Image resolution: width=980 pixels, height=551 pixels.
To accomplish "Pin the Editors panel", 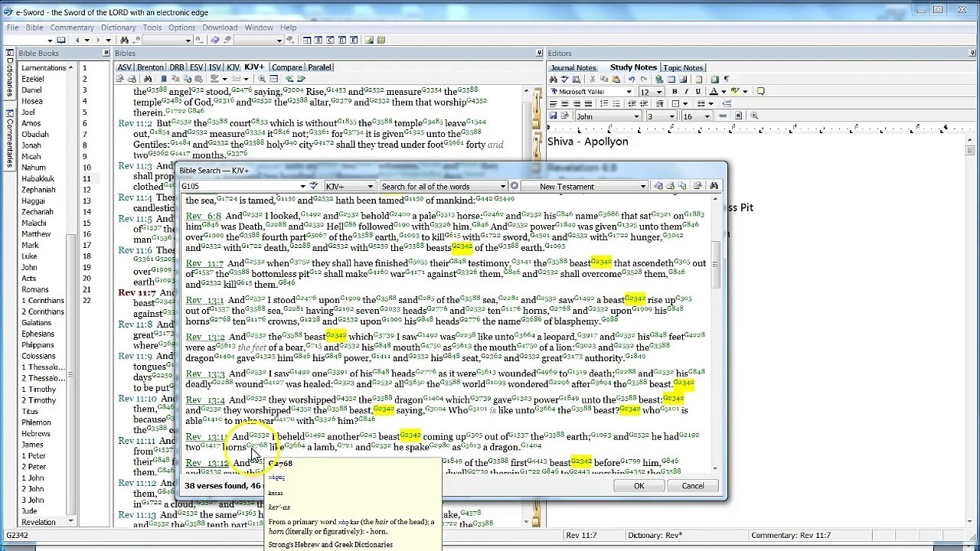I will pyautogui.click(x=972, y=53).
